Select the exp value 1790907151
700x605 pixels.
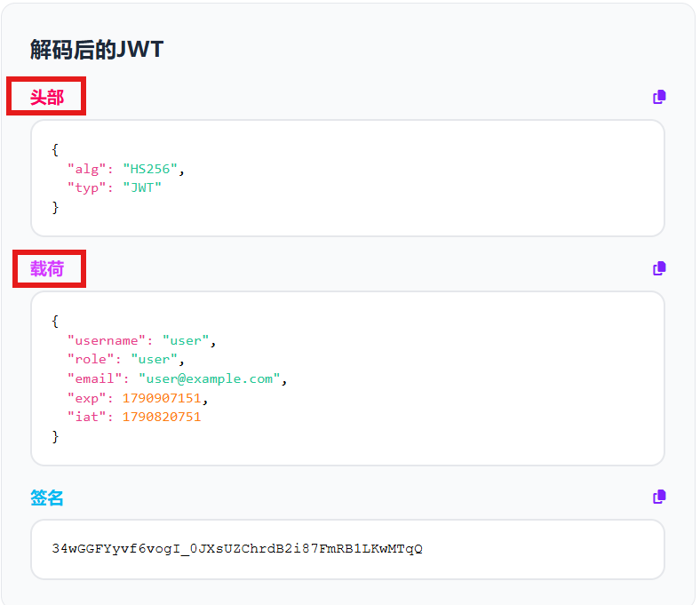tap(162, 398)
